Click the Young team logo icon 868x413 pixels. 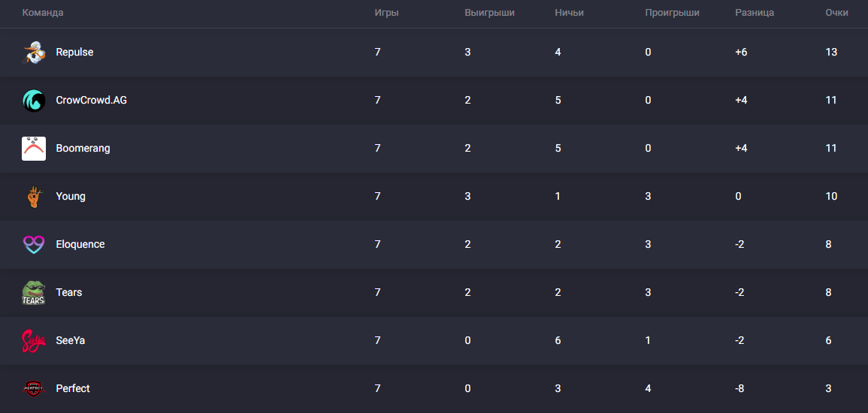click(34, 197)
